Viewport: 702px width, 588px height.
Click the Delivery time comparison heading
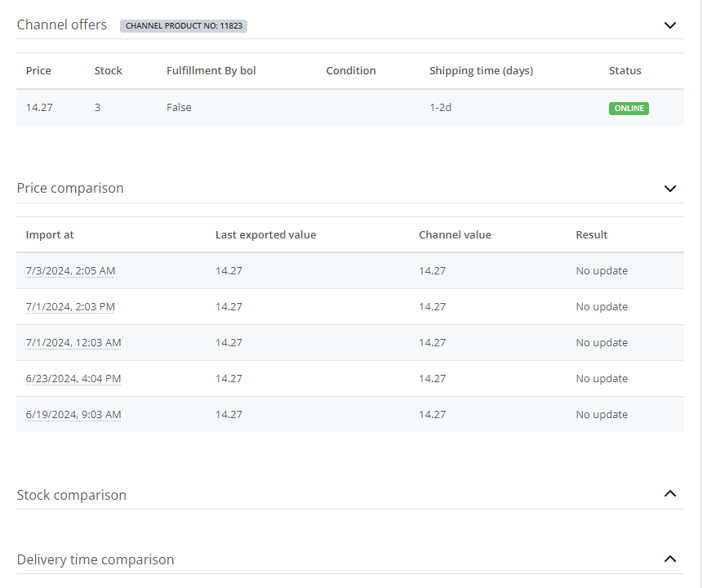click(96, 559)
